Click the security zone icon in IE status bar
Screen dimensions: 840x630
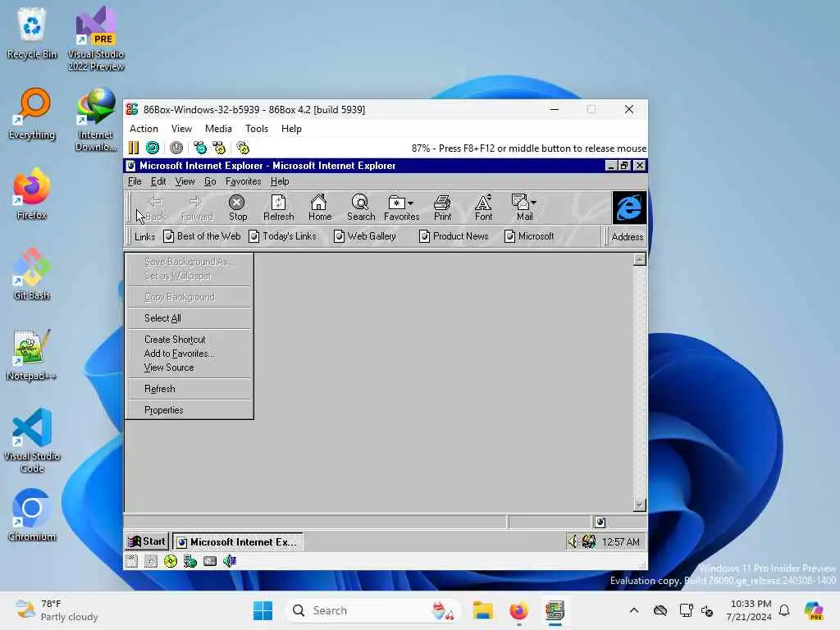point(600,523)
